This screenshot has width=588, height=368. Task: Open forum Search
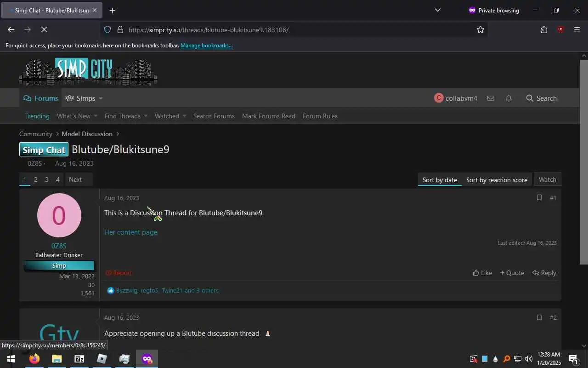coord(541,98)
